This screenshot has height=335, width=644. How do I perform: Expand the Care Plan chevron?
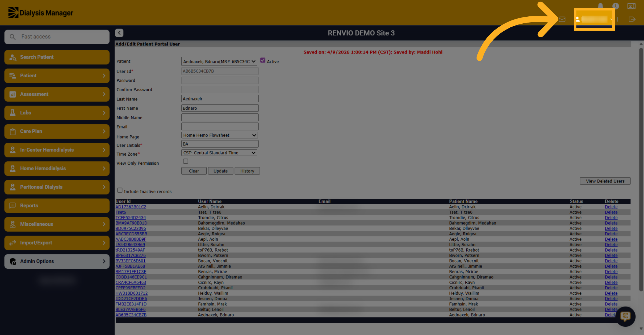pos(104,131)
